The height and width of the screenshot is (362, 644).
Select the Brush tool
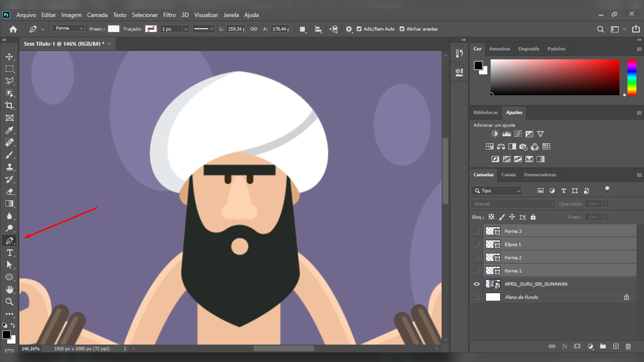(x=9, y=155)
